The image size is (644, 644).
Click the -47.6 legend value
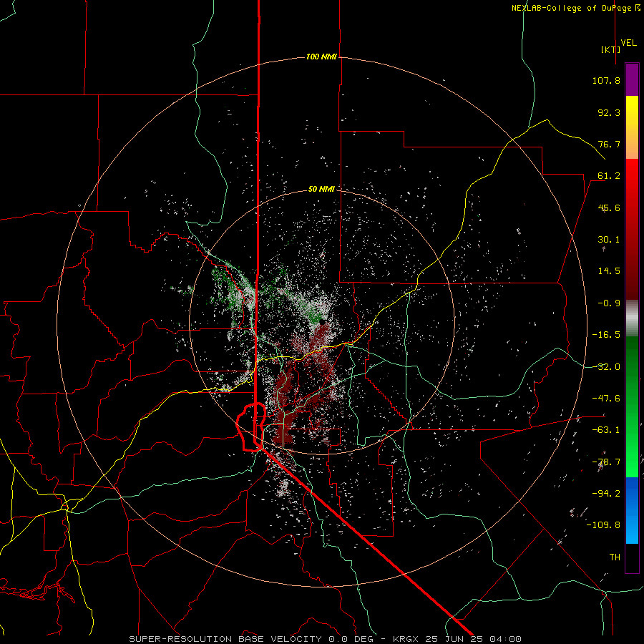pyautogui.click(x=606, y=399)
